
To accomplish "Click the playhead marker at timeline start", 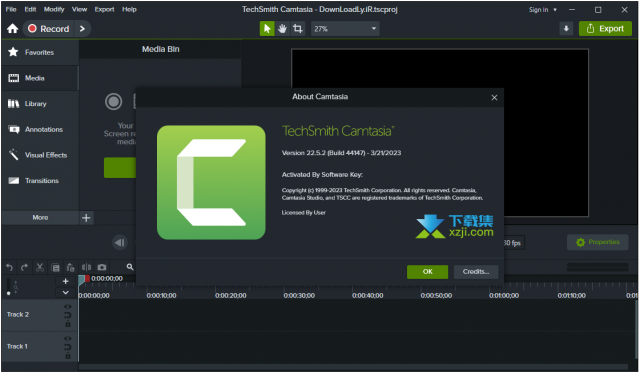I will (83, 279).
